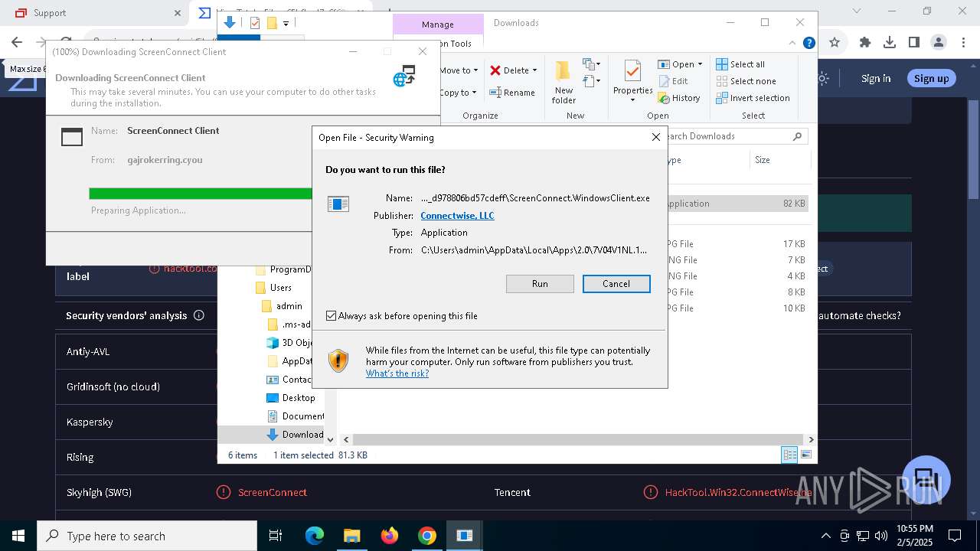Image resolution: width=980 pixels, height=551 pixels.
Task: Open Customize Quick Access Toolbar dropdown
Action: click(286, 24)
